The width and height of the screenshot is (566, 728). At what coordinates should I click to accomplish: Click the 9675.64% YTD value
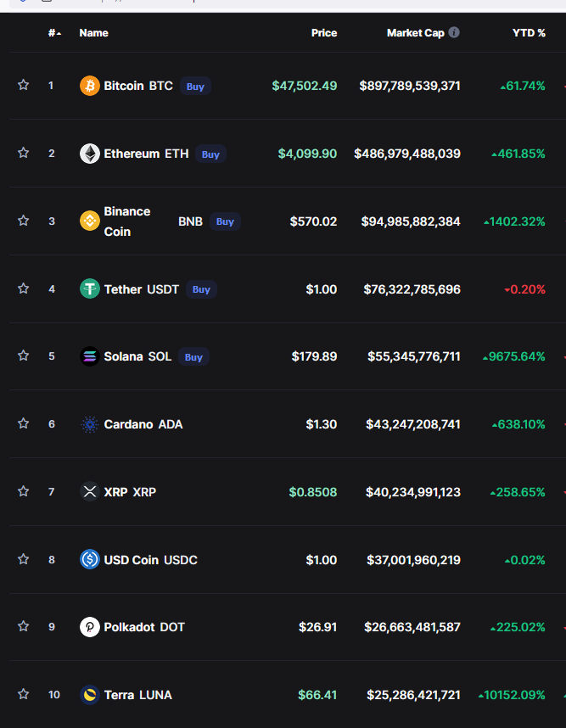tap(514, 356)
